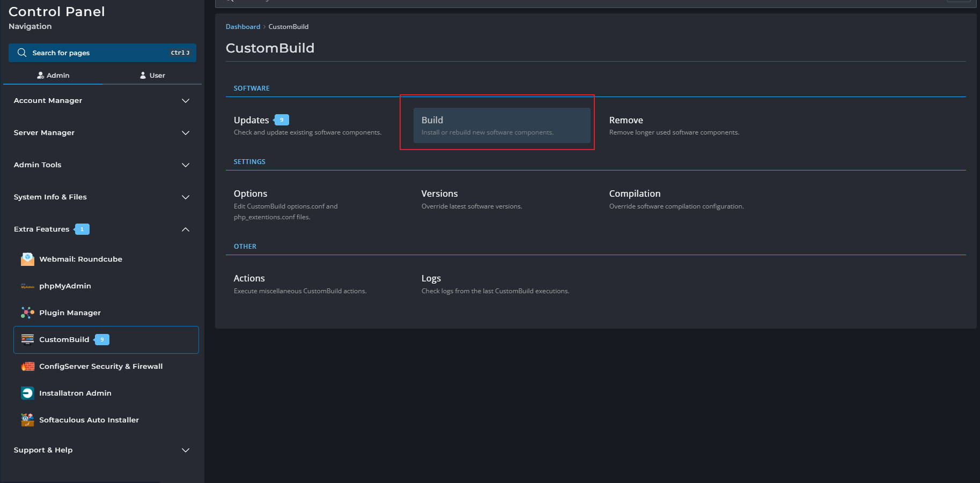Image resolution: width=980 pixels, height=483 pixels.
Task: Click the Extra Features badge showing 1
Action: click(82, 229)
